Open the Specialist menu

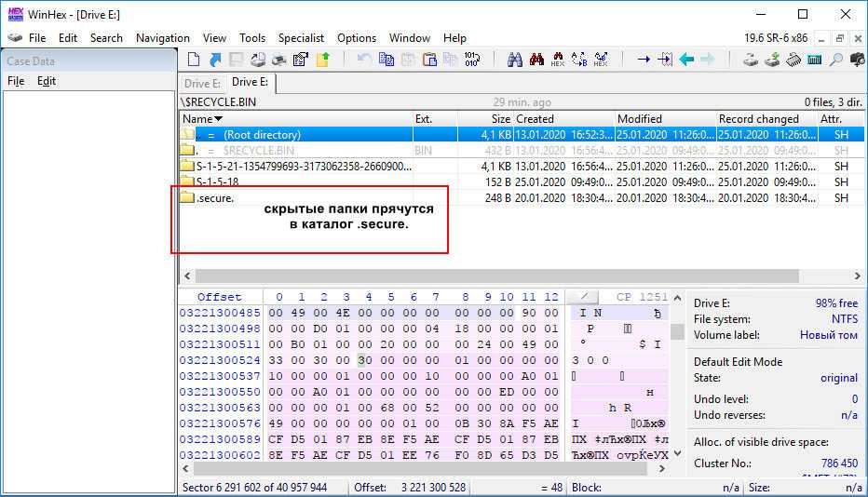(x=301, y=38)
